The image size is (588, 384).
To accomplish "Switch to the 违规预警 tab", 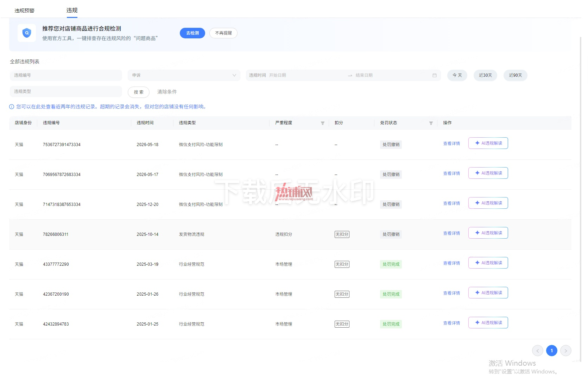I will pyautogui.click(x=25, y=11).
